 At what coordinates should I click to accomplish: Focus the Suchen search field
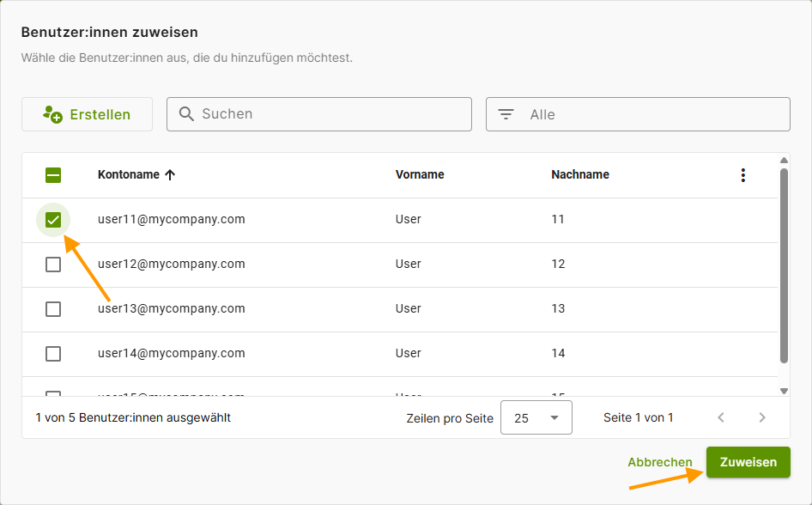(319, 114)
